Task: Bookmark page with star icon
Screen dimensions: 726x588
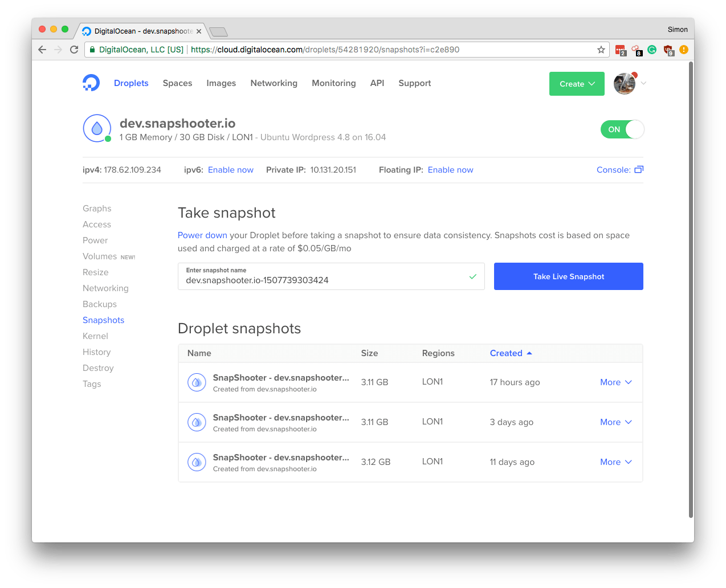Action: [x=601, y=50]
